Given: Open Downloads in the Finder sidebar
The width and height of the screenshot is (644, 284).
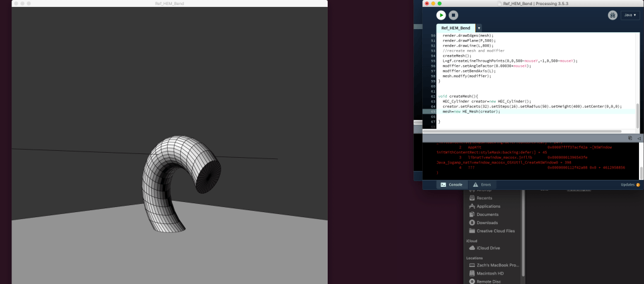Looking at the screenshot, I should 487,223.
